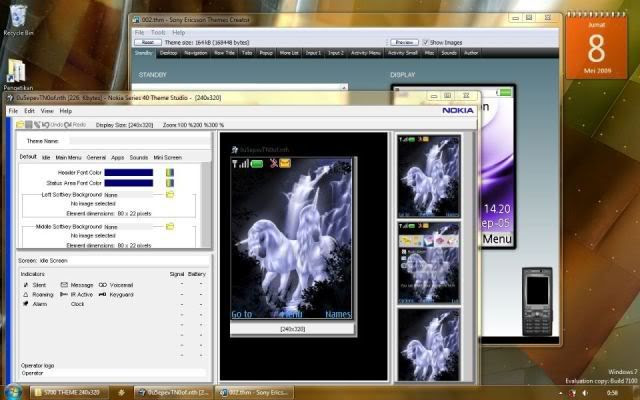
Task: Click the green battery icon in phone preview
Action: [257, 164]
